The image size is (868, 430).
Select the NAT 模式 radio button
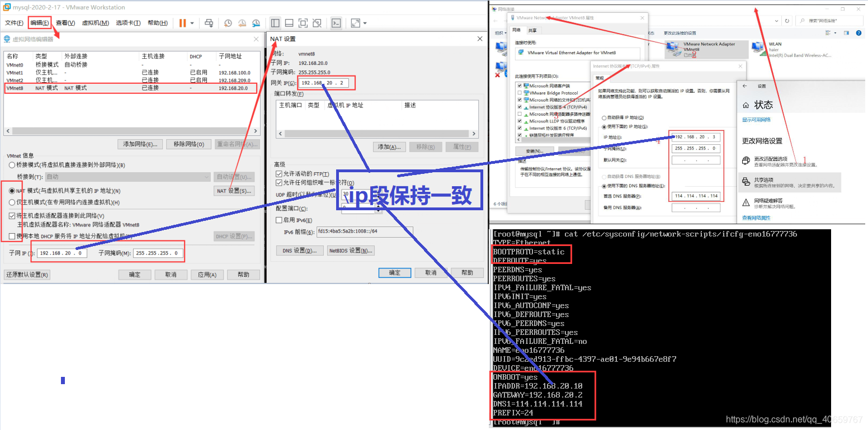pyautogui.click(x=12, y=191)
